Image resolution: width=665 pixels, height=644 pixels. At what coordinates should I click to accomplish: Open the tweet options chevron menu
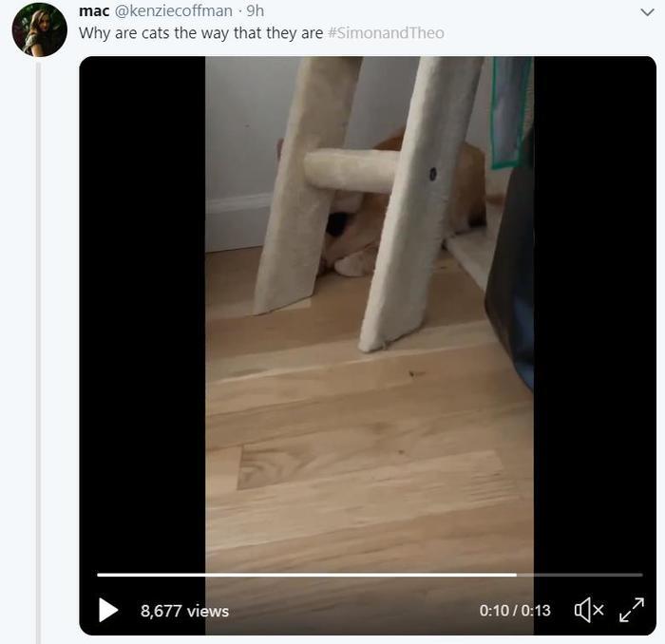click(x=647, y=12)
